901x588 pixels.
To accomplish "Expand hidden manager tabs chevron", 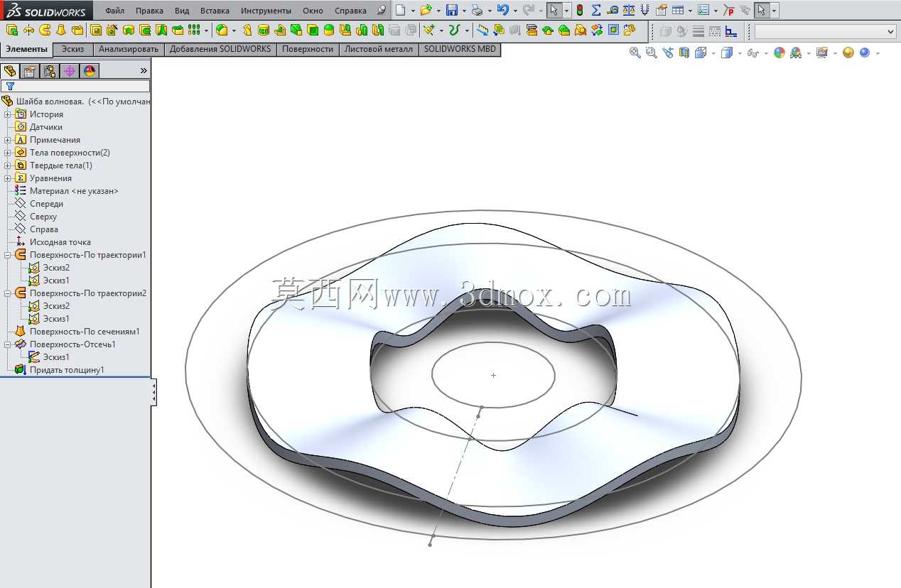I will 144,70.
